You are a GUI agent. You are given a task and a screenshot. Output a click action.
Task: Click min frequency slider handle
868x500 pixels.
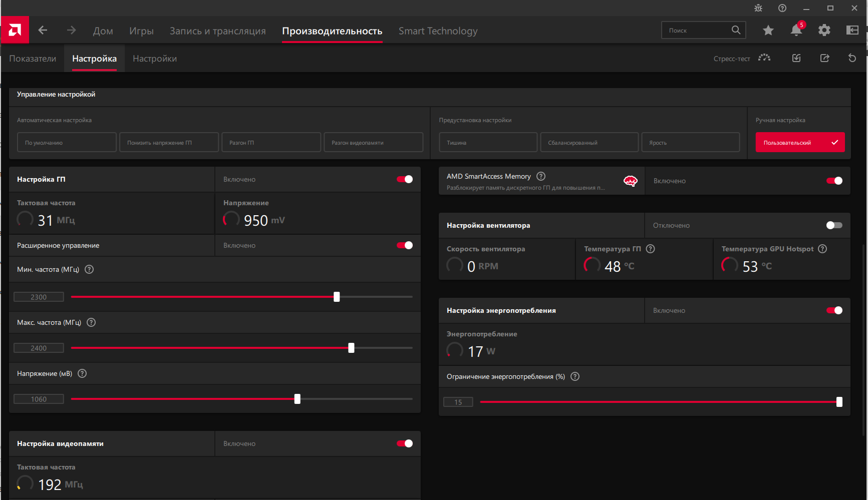337,297
